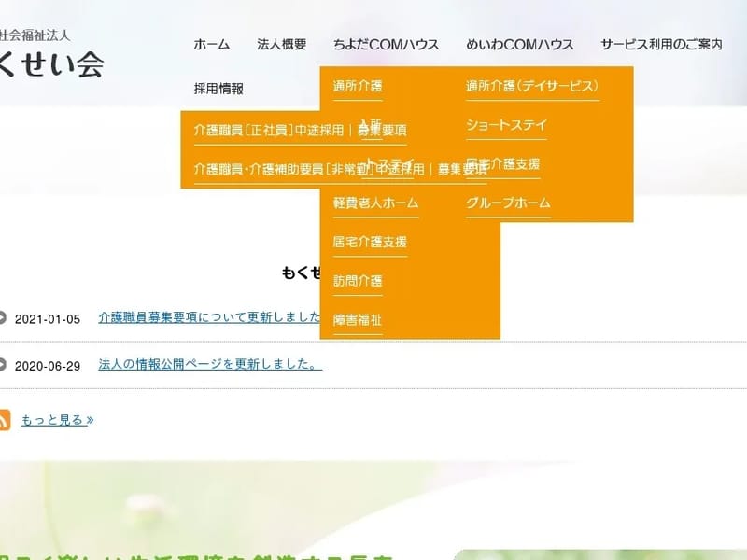Open the 採用情報 menu item
The height and width of the screenshot is (560, 747).
pos(218,89)
